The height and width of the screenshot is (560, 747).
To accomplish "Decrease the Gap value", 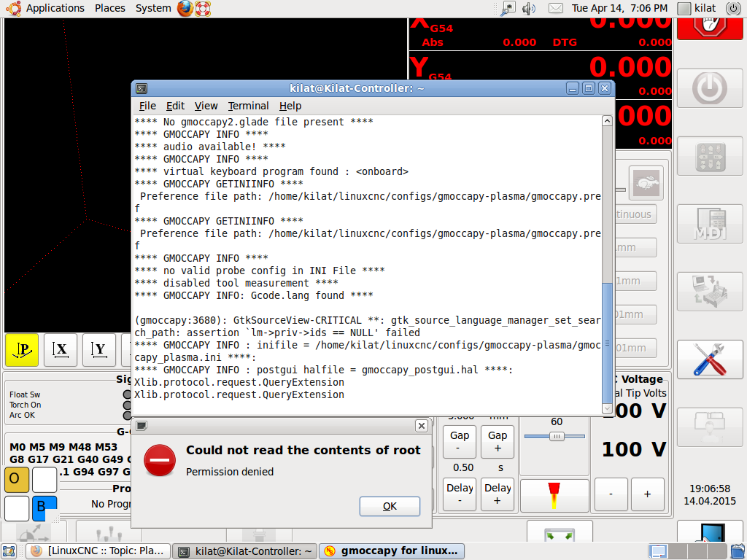I will pyautogui.click(x=460, y=441).
